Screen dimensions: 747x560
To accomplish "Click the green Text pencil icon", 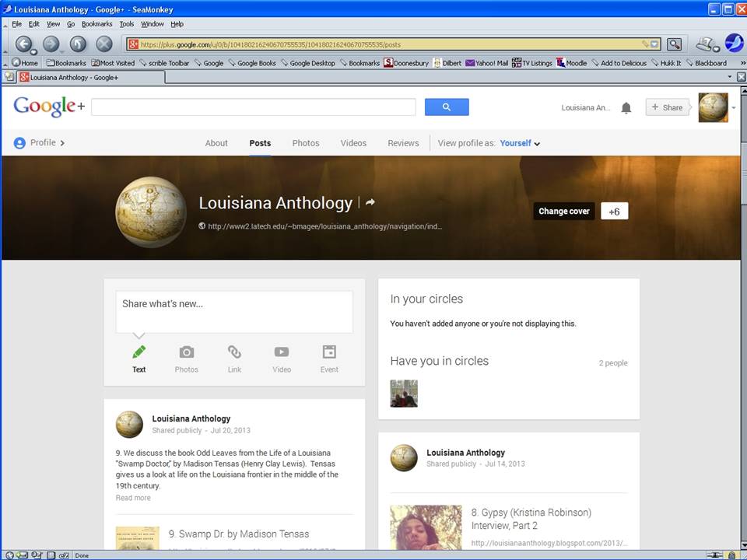I will pyautogui.click(x=139, y=352).
